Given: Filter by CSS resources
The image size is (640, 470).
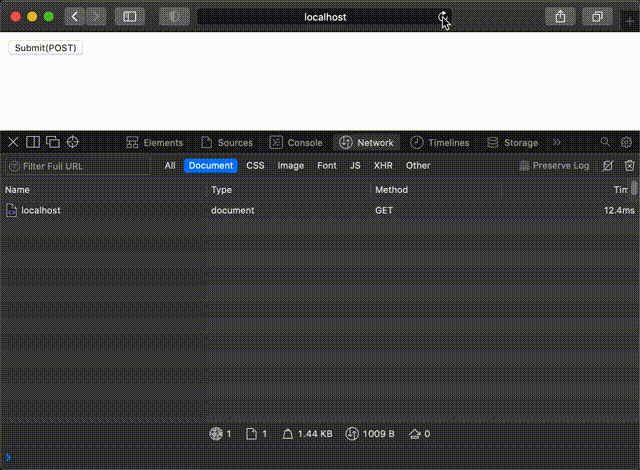Looking at the screenshot, I should pyautogui.click(x=255, y=166).
